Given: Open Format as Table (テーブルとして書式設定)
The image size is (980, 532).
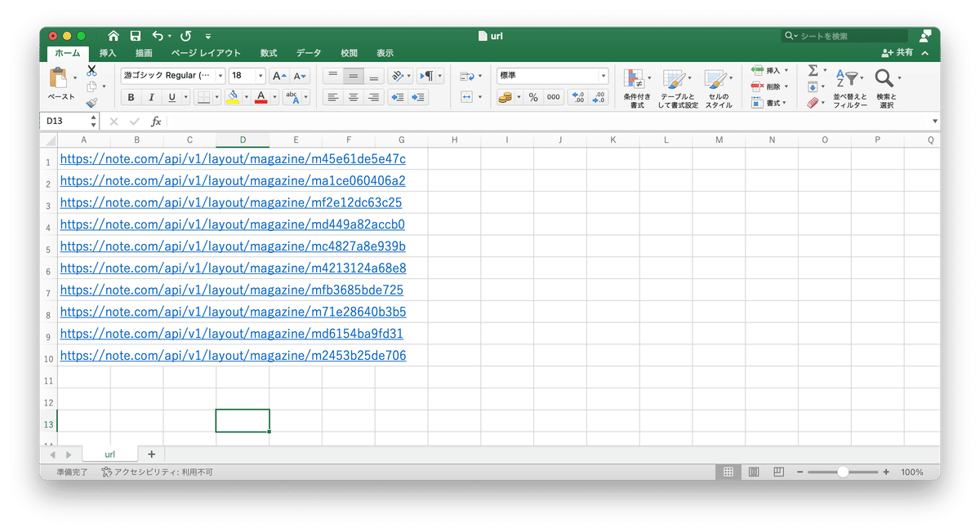Looking at the screenshot, I should (x=678, y=88).
